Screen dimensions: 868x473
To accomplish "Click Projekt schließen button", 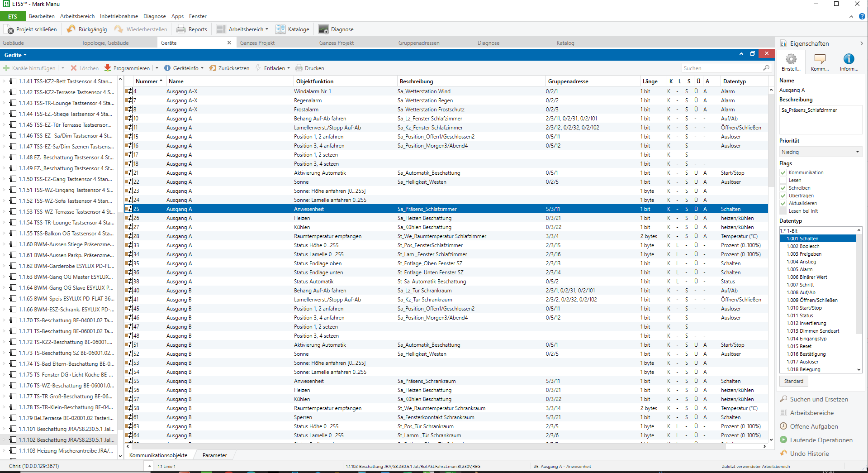I will (32, 29).
